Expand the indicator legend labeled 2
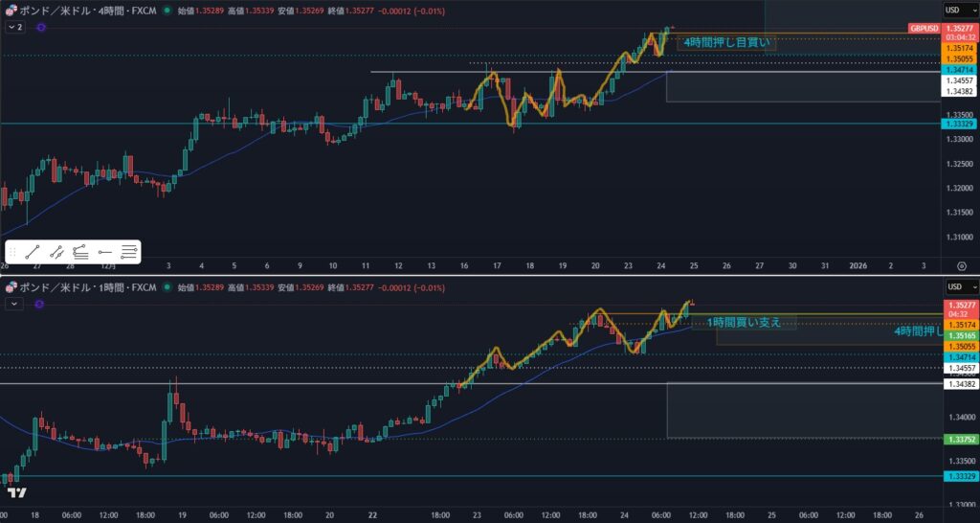Image resolution: width=980 pixels, height=523 pixels. pyautogui.click(x=14, y=28)
